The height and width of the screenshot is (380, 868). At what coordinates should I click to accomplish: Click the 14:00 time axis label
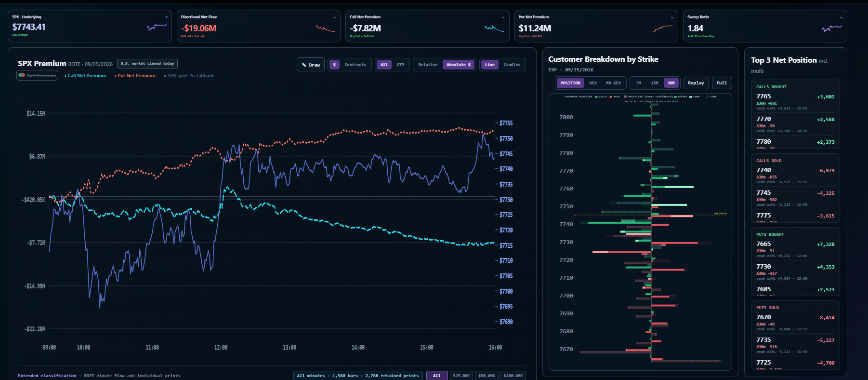coord(358,347)
